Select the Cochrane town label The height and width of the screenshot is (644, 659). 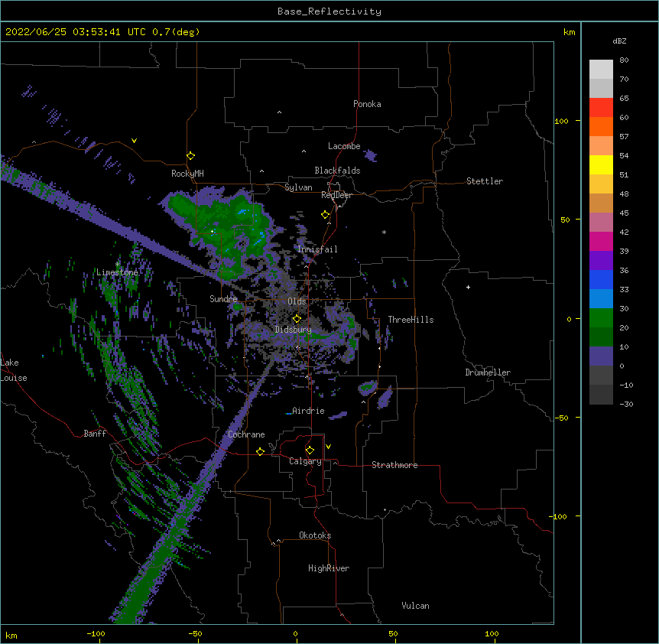[x=246, y=434]
